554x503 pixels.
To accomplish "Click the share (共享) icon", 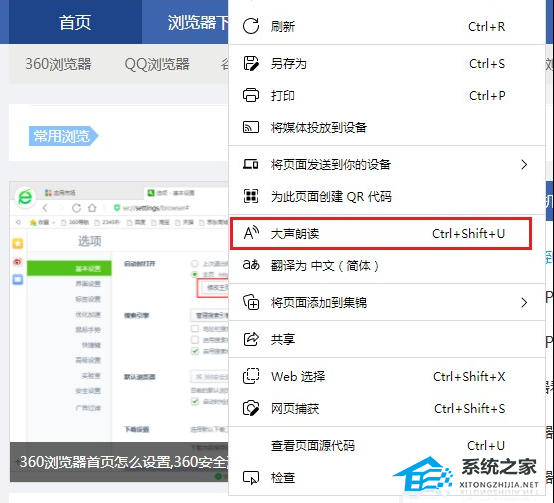I will pyautogui.click(x=251, y=339).
